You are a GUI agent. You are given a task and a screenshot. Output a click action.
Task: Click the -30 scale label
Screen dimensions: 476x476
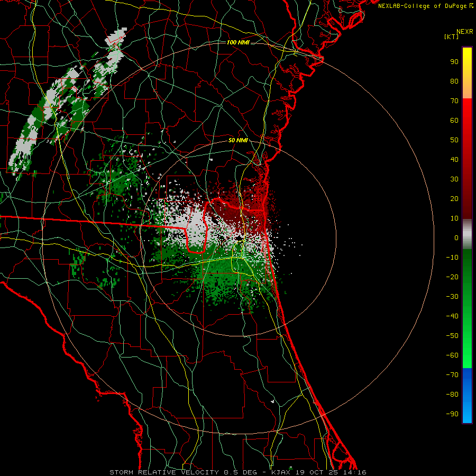(x=452, y=297)
